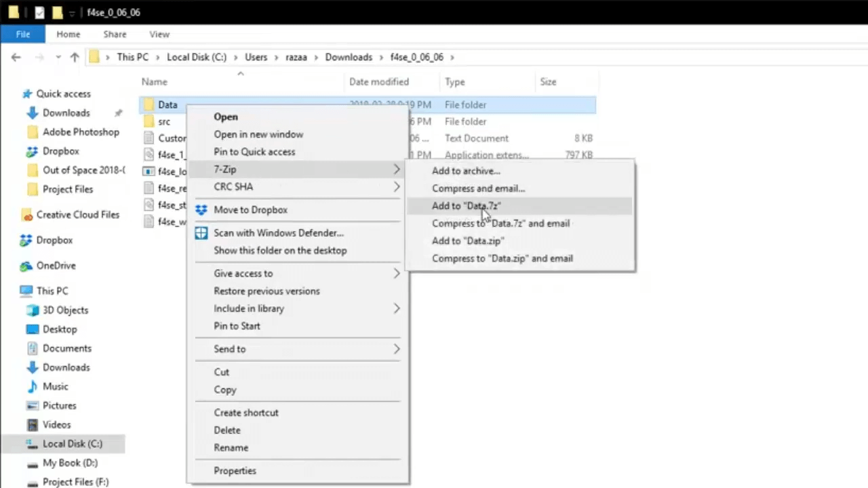Click the Dropbox icon beside Move to Dropbox
868x488 pixels.
tap(201, 210)
